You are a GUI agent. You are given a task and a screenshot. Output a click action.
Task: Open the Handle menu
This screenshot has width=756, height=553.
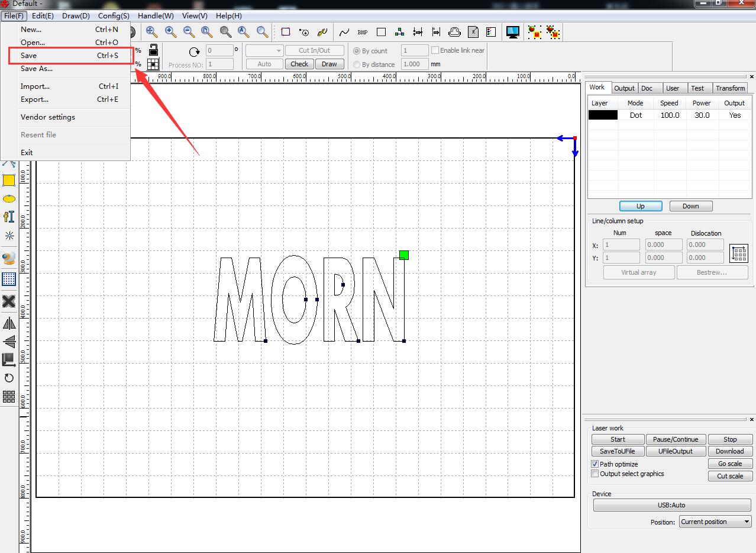156,16
